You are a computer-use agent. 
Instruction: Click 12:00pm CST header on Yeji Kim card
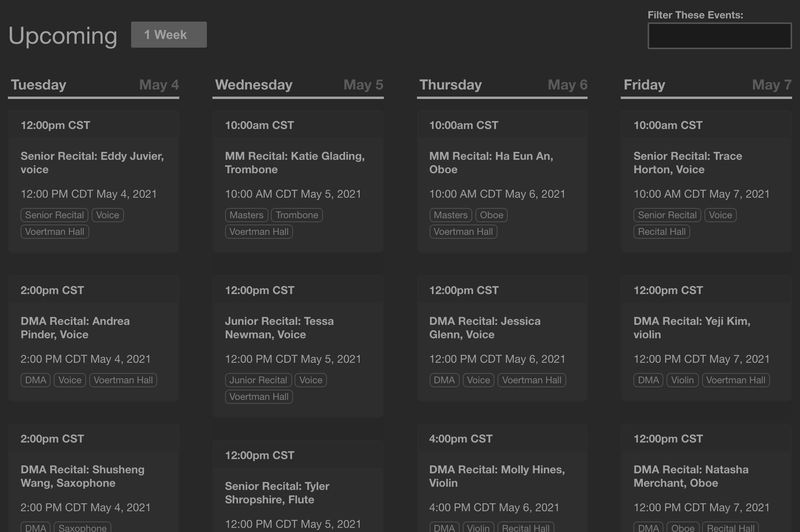tap(668, 291)
